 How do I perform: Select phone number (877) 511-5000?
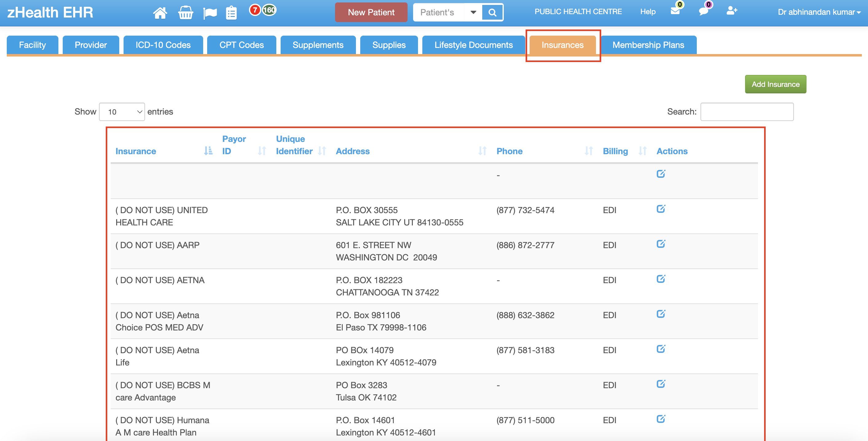point(525,420)
